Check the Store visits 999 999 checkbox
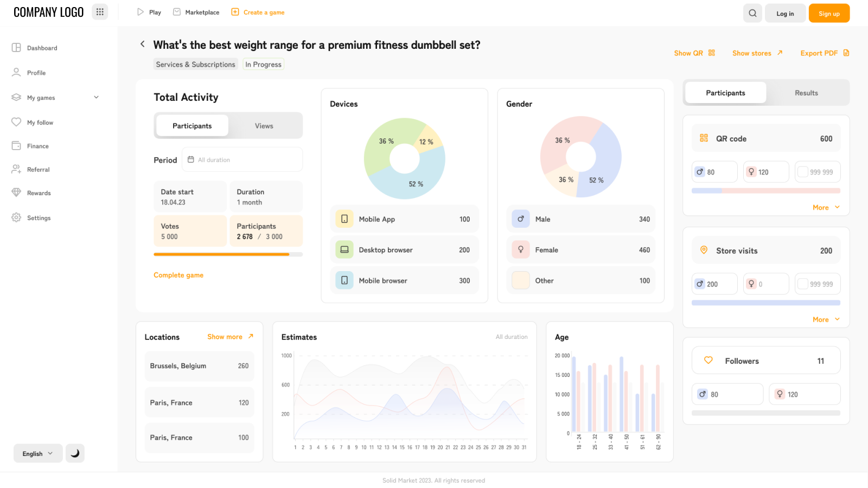 pos(803,284)
